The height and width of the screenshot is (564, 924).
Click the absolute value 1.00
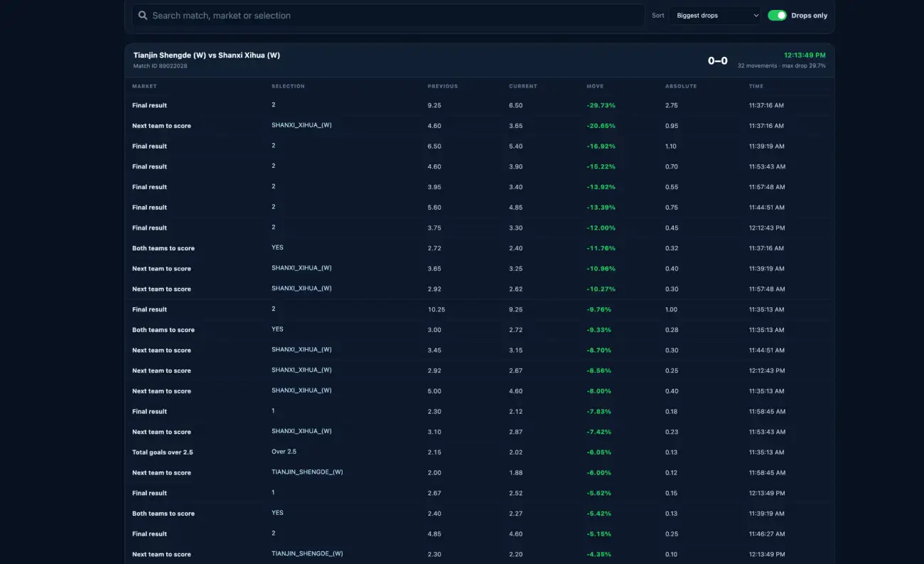point(672,309)
